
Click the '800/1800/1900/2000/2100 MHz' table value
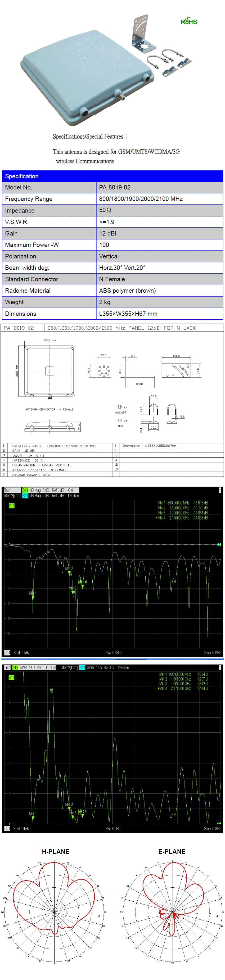click(141, 199)
